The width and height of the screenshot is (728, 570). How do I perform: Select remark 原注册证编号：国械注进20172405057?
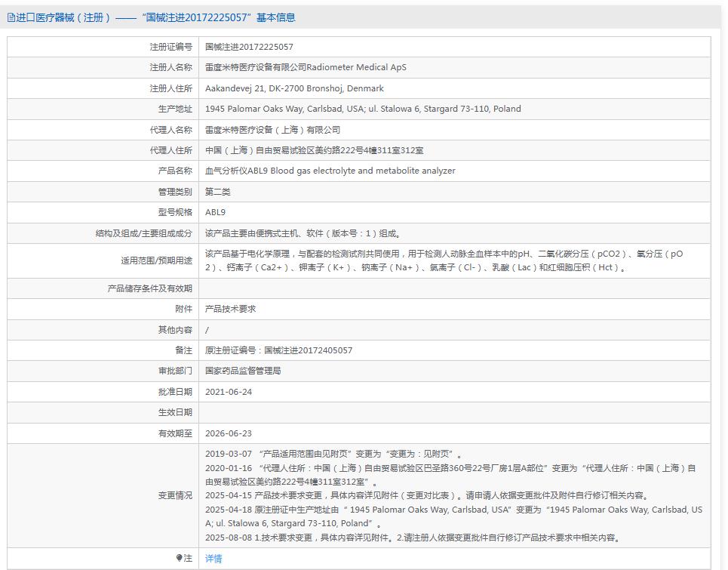coord(278,350)
